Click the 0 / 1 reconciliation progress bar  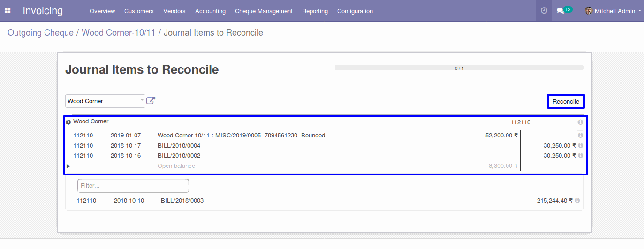pos(459,68)
